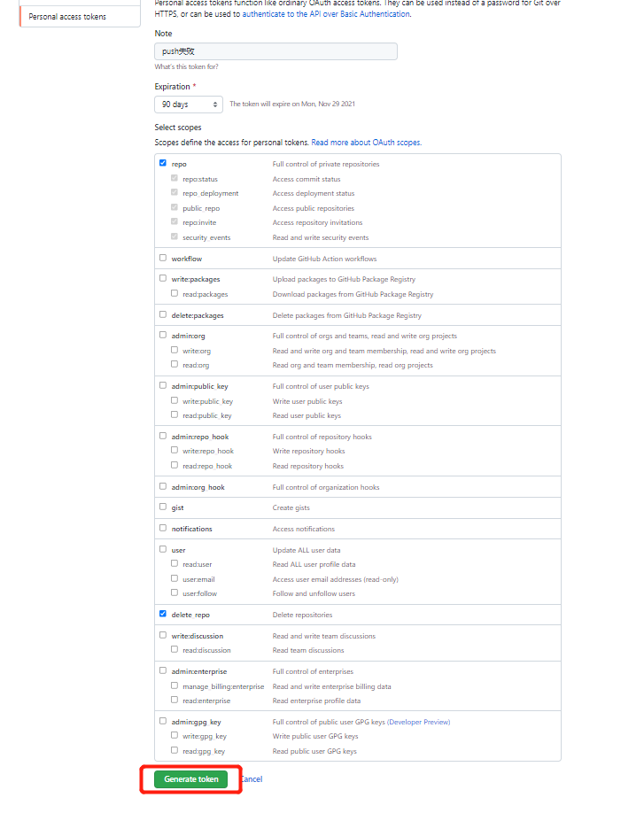Image resolution: width=644 pixels, height=813 pixels.
Task: Tick the admin:gpg_key checkbox
Action: point(163,722)
